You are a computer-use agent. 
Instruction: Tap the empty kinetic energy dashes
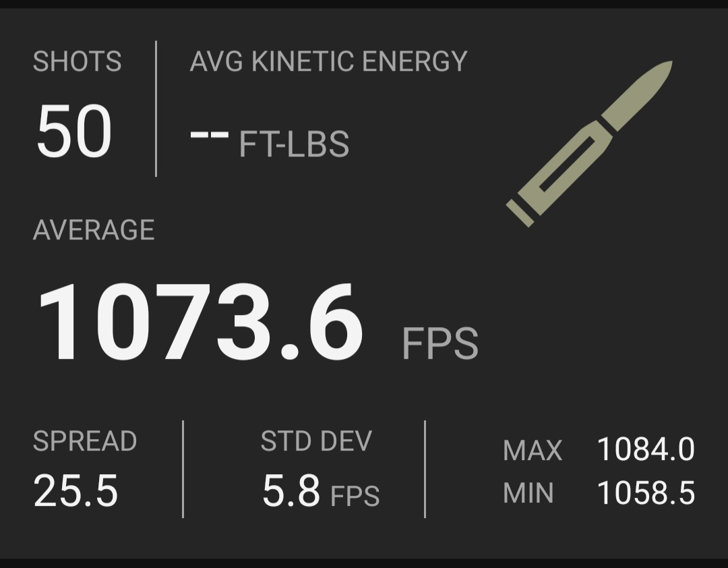210,135
